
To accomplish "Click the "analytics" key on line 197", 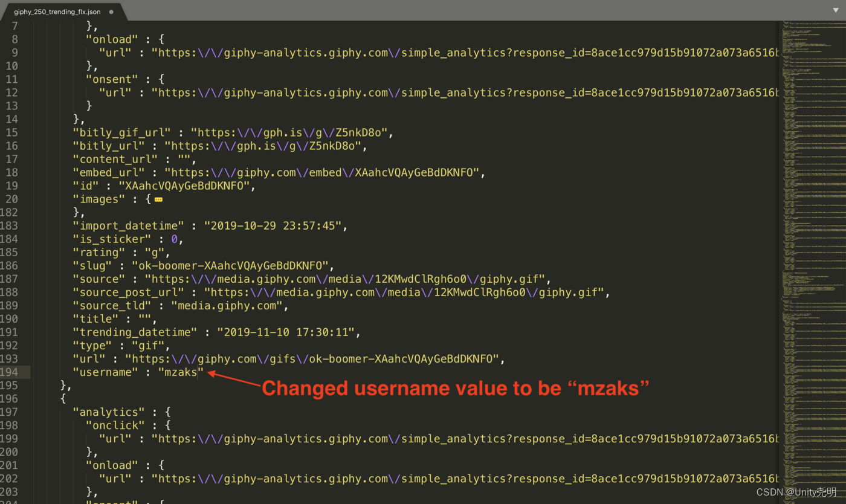I will (x=109, y=412).
